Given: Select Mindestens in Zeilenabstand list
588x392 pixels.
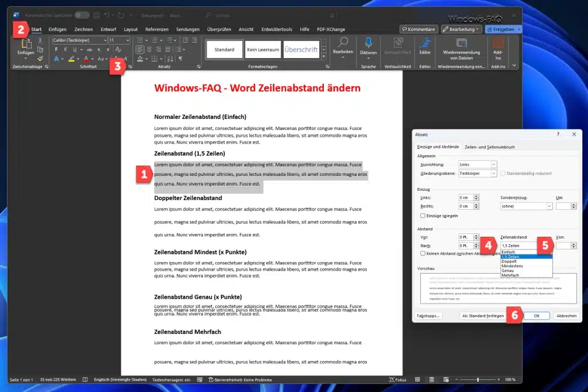Looking at the screenshot, I should click(527, 266).
